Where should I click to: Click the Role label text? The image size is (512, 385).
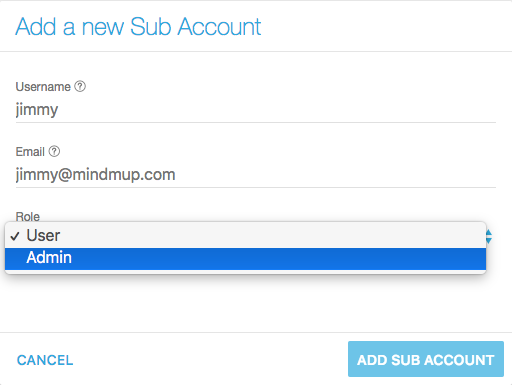tap(28, 217)
